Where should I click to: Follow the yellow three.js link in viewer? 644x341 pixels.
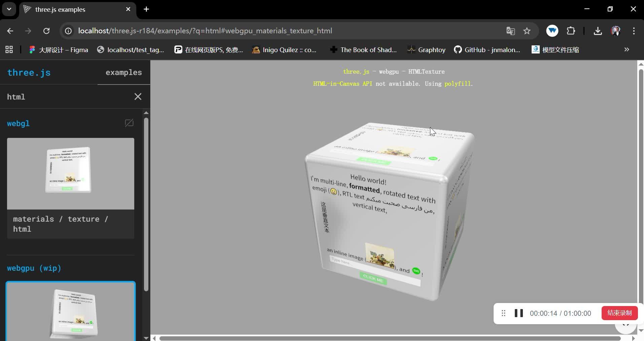356,72
